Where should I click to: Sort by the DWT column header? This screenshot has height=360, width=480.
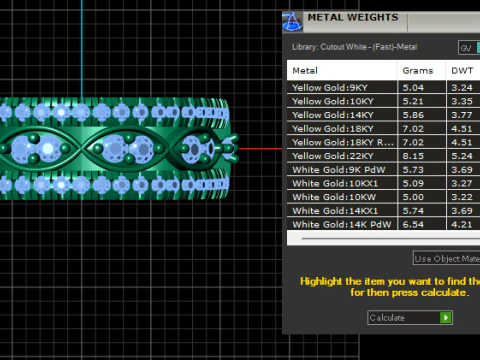tap(463, 70)
